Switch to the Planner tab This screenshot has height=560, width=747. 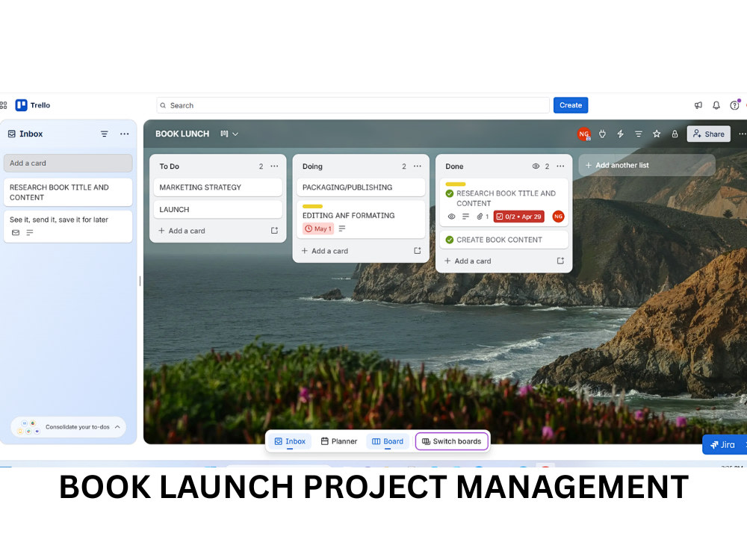(x=339, y=441)
